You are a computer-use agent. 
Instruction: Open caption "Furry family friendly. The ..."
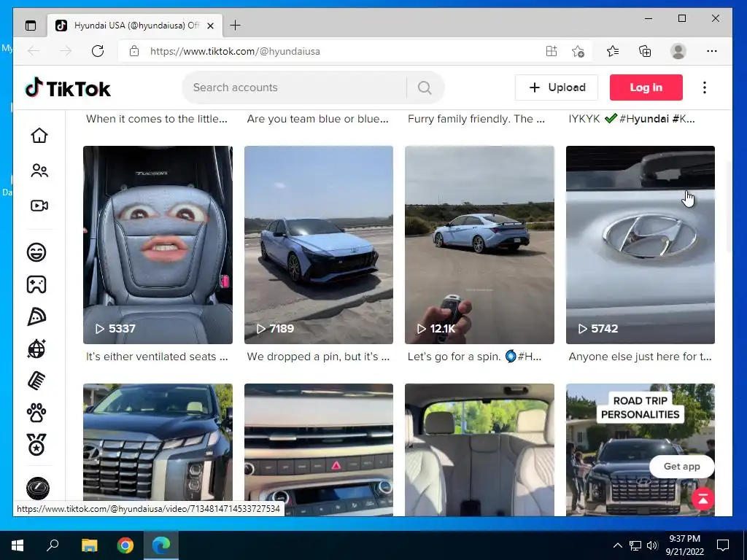[x=476, y=119]
